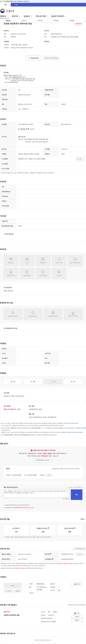Expand the 출산휴가·육아휴직 menu
The image size is (86, 644).
point(59,16)
